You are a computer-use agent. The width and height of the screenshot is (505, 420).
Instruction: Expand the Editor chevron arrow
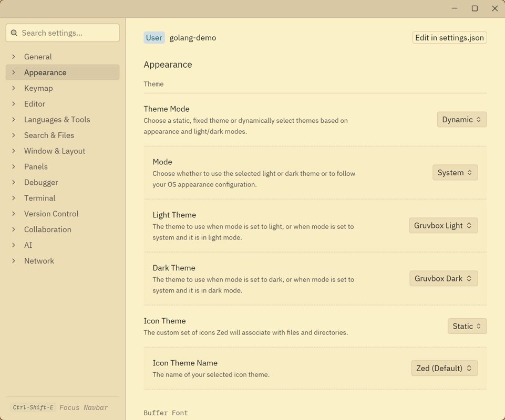(x=14, y=104)
